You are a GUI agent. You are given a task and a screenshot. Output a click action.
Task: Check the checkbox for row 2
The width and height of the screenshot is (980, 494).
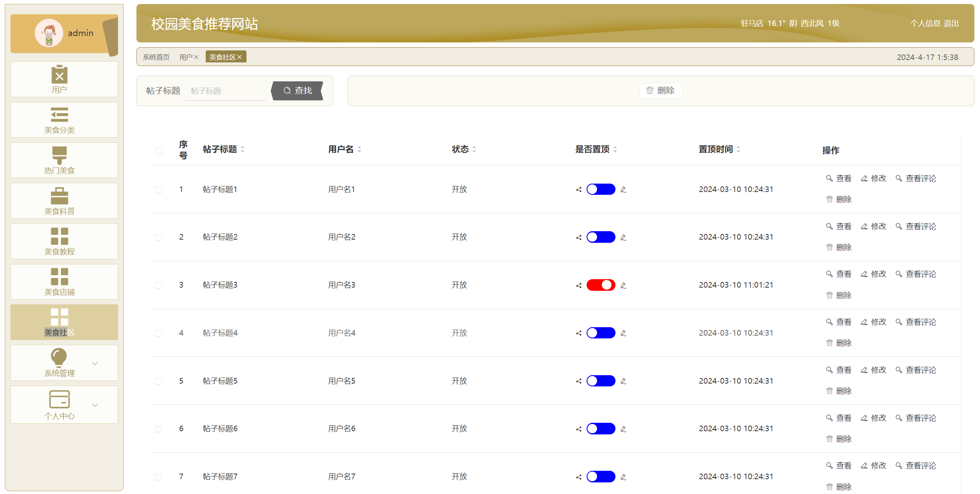point(159,238)
